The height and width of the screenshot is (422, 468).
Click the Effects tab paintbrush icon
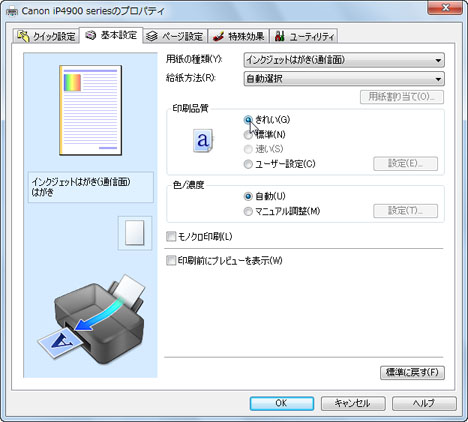pyautogui.click(x=218, y=36)
